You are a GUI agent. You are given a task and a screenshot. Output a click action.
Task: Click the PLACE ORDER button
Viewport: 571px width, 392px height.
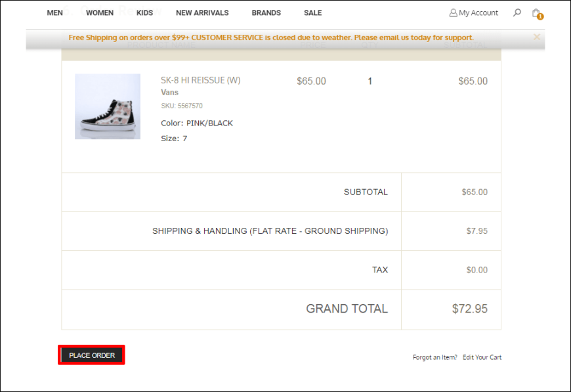click(x=91, y=355)
